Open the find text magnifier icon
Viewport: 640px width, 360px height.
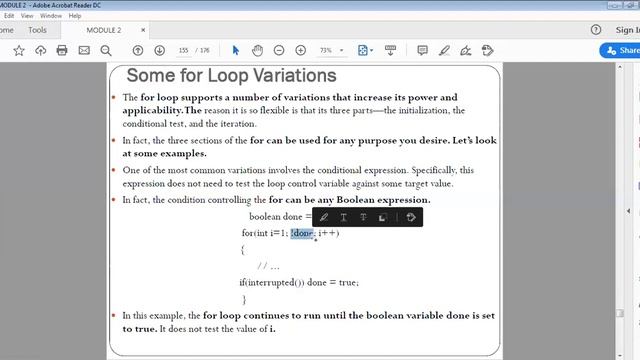[x=106, y=51]
